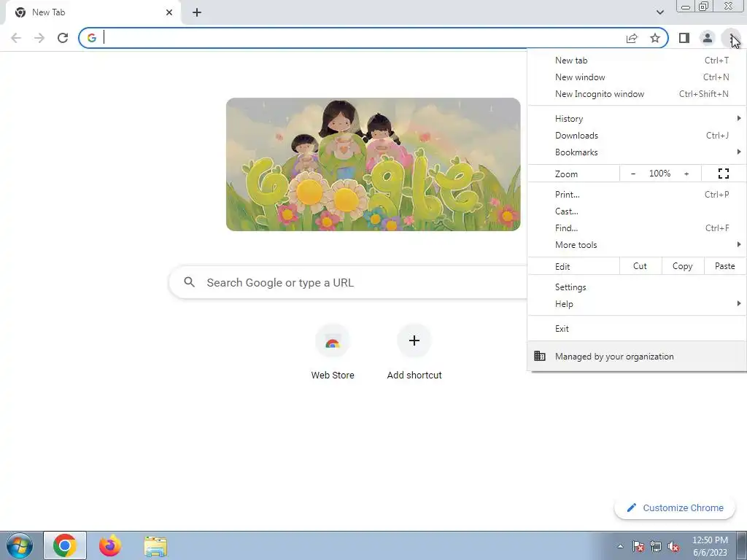Open the tab search chevron
Screen dimensions: 747x560
tap(659, 12)
